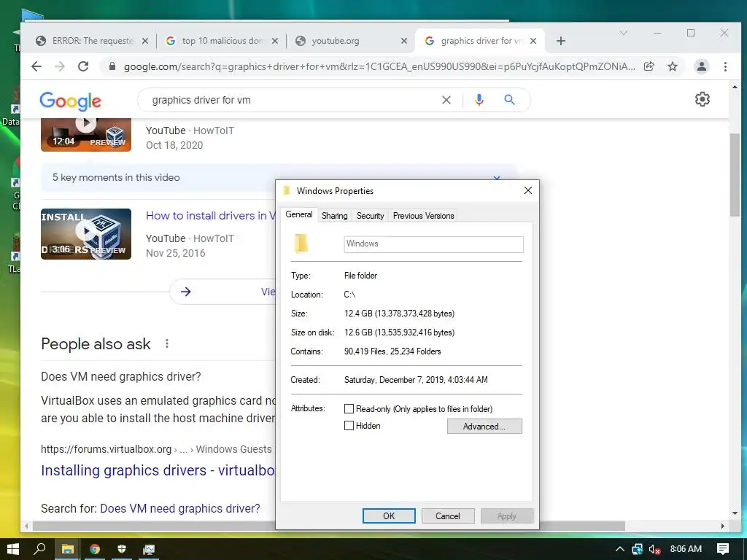Switch to top 10 malicious domains tab
The height and width of the screenshot is (560, 747).
(x=223, y=41)
